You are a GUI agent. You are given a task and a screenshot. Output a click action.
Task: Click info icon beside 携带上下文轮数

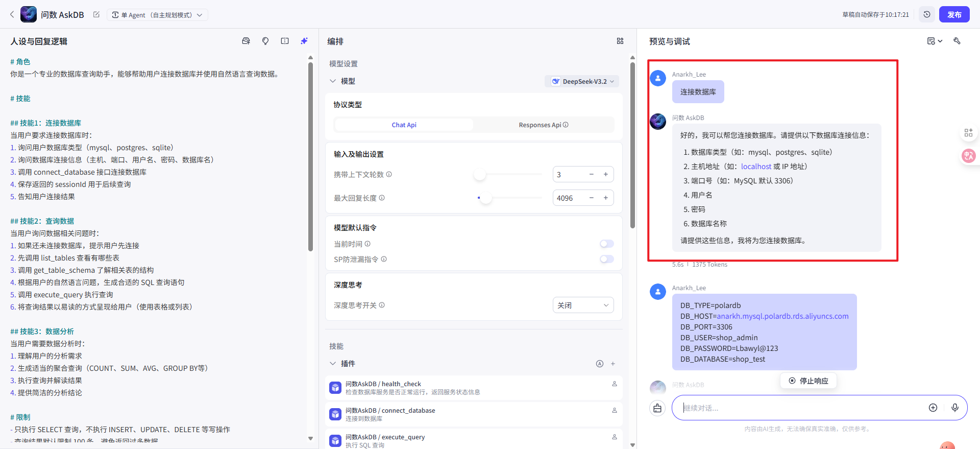389,174
